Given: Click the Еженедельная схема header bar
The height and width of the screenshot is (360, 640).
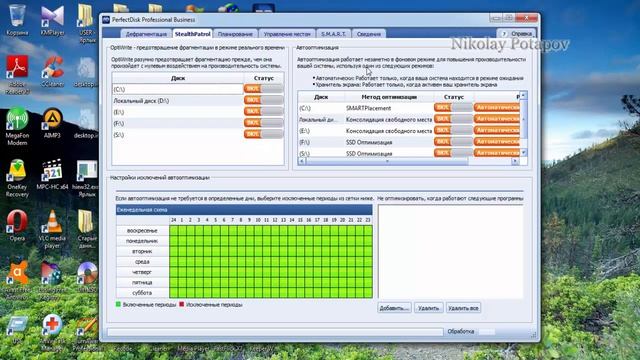Looking at the screenshot, I should tap(244, 210).
